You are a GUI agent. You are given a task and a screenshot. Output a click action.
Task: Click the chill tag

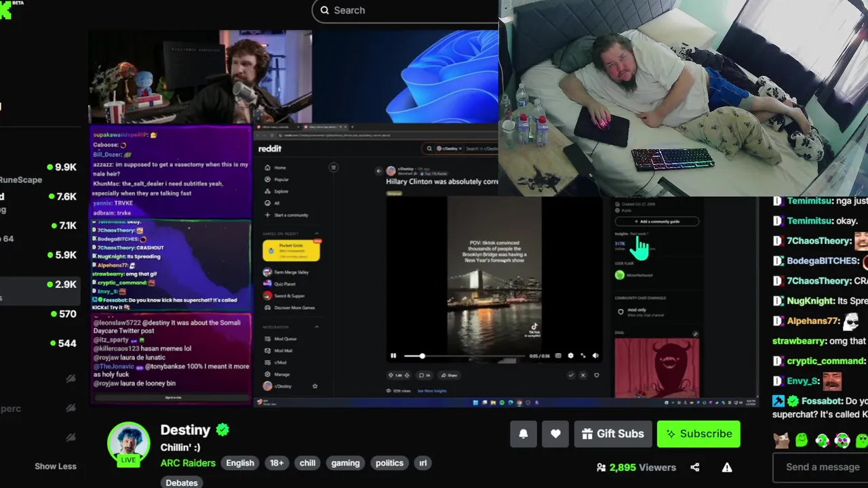pos(308,463)
